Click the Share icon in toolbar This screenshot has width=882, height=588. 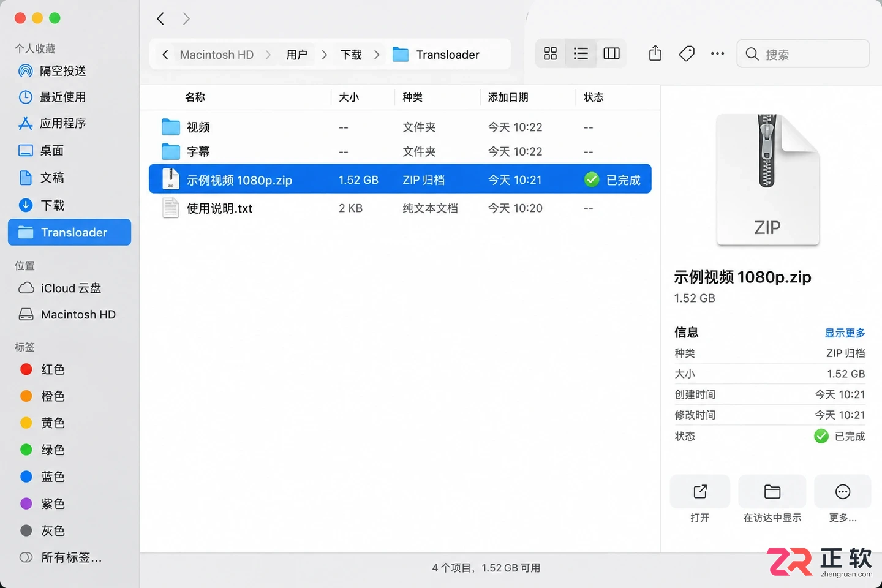[x=655, y=53]
